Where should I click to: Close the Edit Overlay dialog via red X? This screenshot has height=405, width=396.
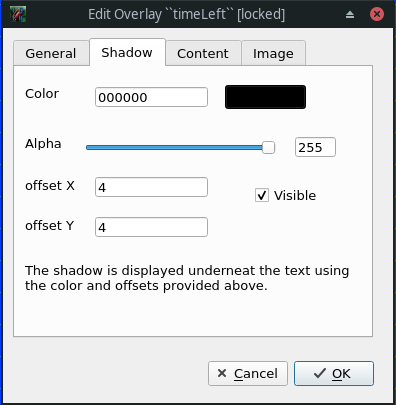[x=377, y=14]
